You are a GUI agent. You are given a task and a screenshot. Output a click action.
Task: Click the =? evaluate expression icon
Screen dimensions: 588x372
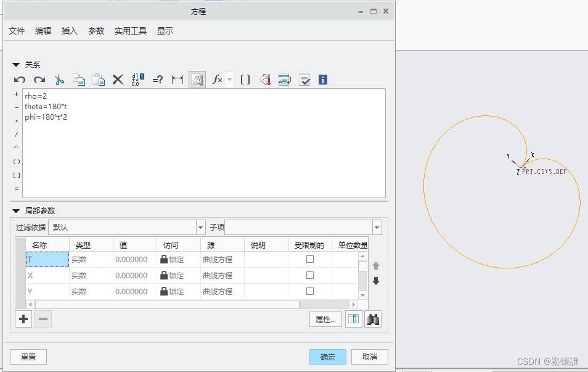[158, 80]
